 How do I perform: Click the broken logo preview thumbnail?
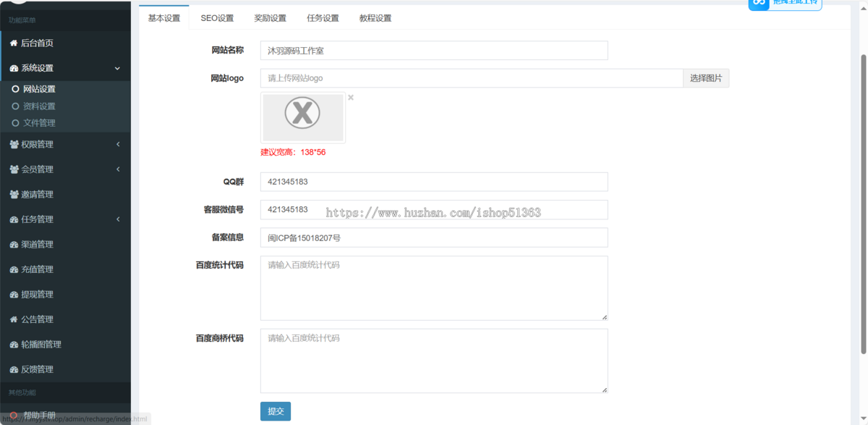pyautogui.click(x=303, y=117)
